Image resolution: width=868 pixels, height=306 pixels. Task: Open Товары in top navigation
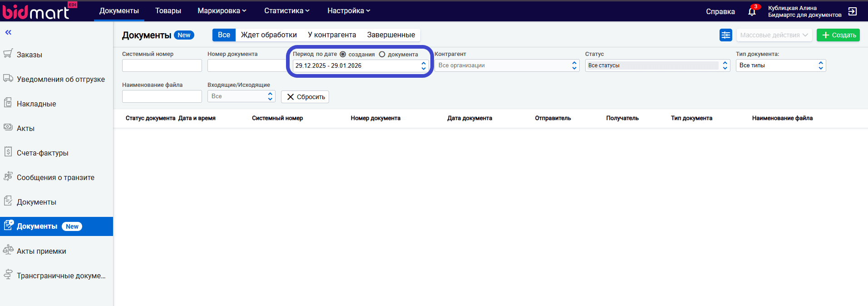(x=168, y=10)
